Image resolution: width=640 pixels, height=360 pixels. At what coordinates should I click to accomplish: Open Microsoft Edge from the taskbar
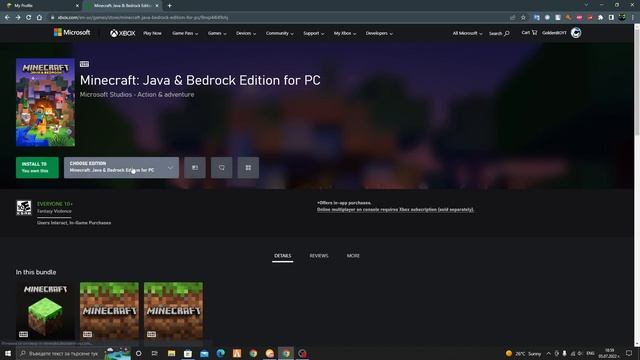(220, 353)
